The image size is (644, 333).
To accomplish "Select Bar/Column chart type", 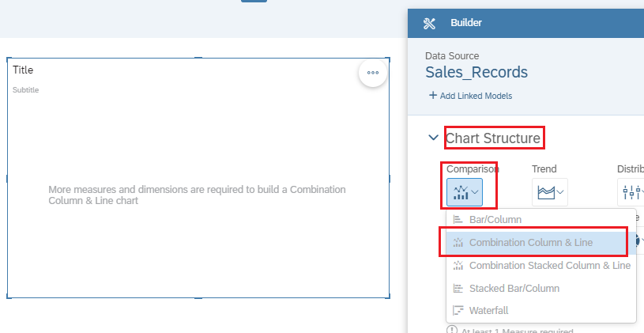I will (541, 220).
